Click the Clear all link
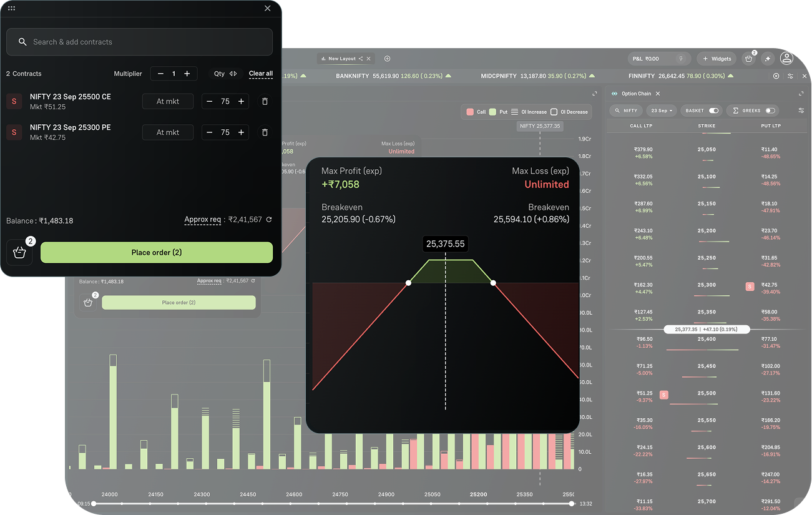The image size is (812, 515). click(x=261, y=74)
